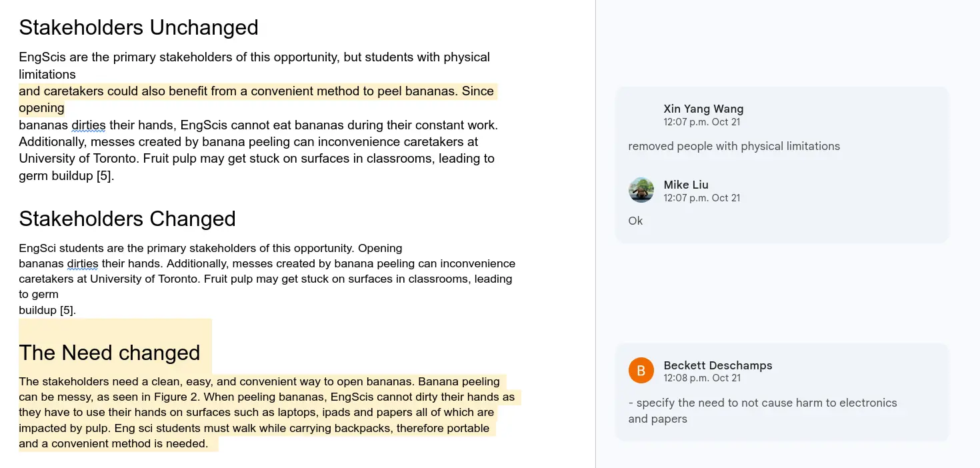Screen dimensions: 980x468
Task: Click the 12:08 p.m. Oct 21 timestamp
Action: tap(701, 378)
